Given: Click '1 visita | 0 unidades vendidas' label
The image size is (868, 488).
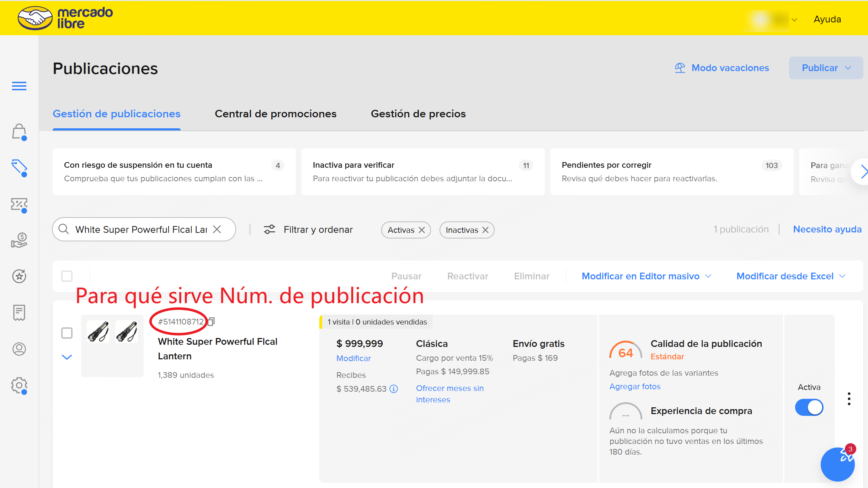Looking at the screenshot, I should click(x=377, y=322).
